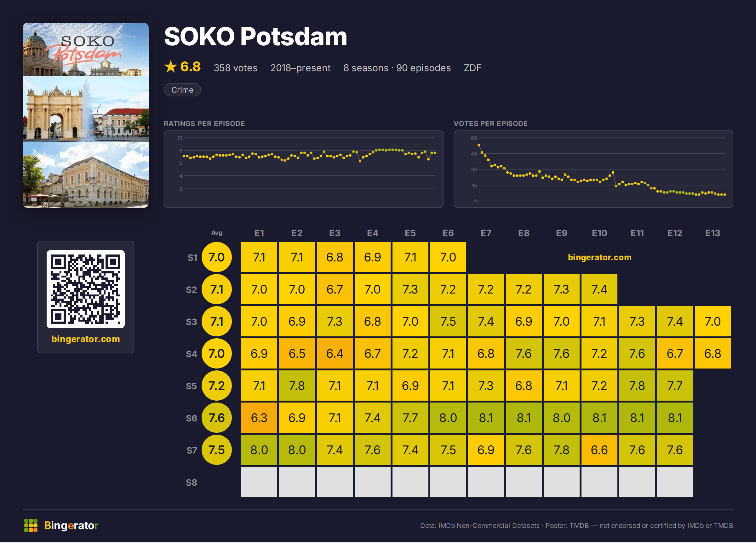
Task: Click the S7 average 7.5 circle
Action: 217,450
